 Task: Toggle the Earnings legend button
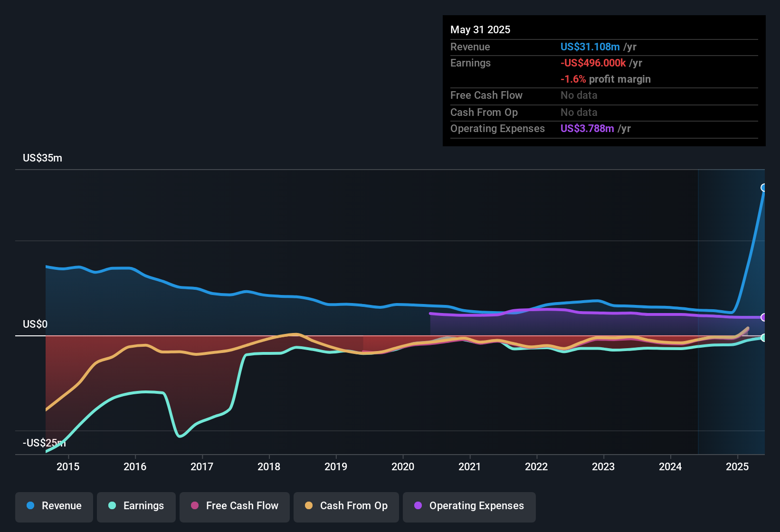tap(136, 507)
